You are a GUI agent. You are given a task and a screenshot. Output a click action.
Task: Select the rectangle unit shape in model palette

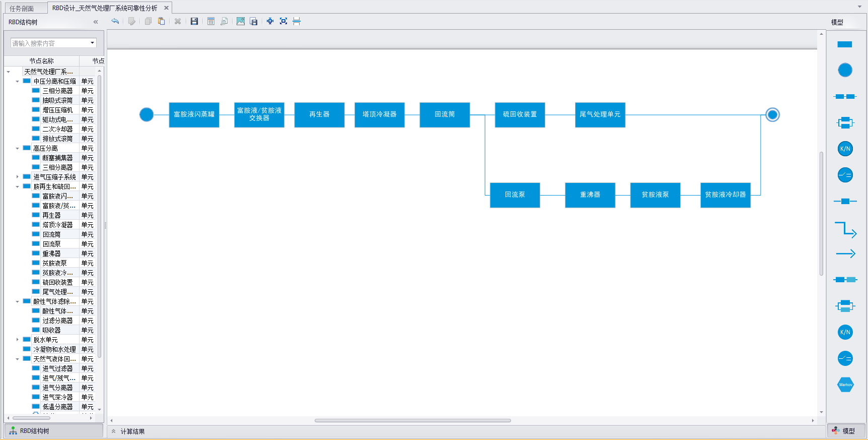[x=845, y=44]
